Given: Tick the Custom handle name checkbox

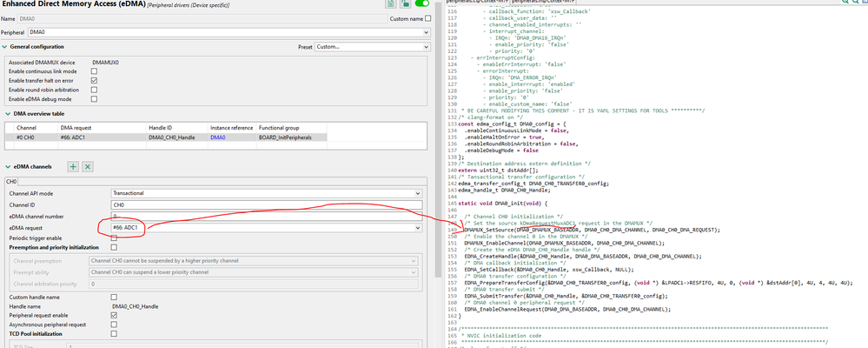Looking at the screenshot, I should (x=114, y=298).
